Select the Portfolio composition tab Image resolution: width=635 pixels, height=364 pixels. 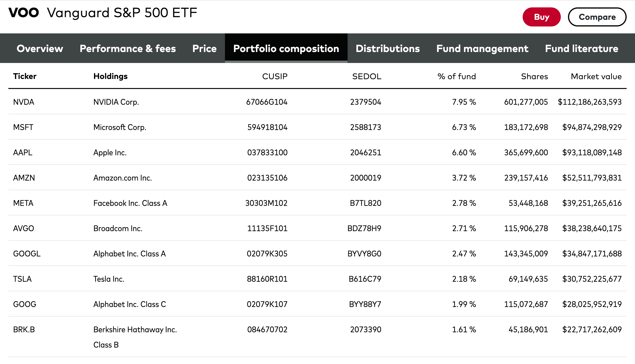click(x=286, y=48)
